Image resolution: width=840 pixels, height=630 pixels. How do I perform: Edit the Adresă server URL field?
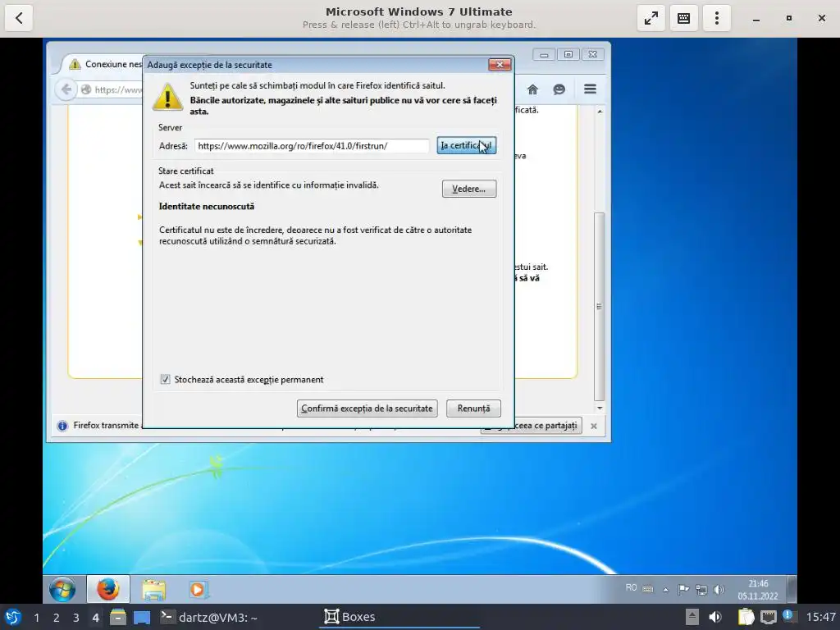tap(312, 146)
